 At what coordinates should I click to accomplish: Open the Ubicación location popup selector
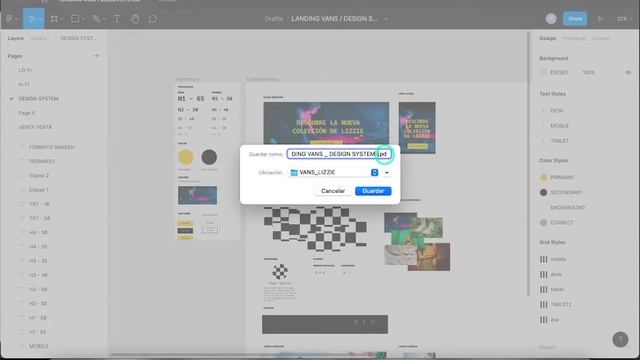pyautogui.click(x=374, y=173)
